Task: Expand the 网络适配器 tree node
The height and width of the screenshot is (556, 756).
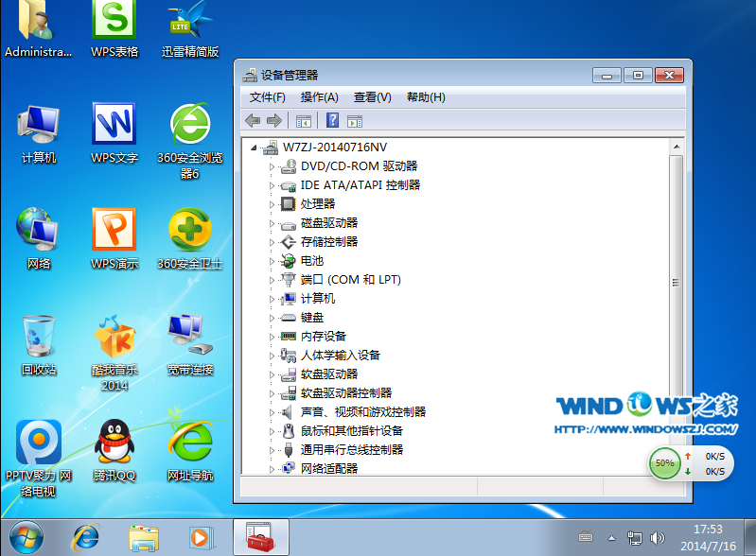Action: (x=272, y=469)
